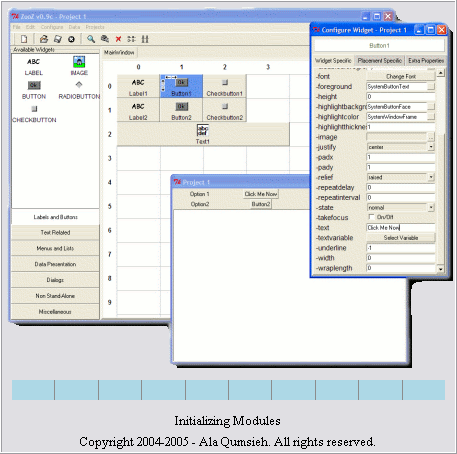Select the RADIOBUTTON widget in the palette
Viewport: 457px width, 454px height.
pyautogui.click(x=79, y=90)
